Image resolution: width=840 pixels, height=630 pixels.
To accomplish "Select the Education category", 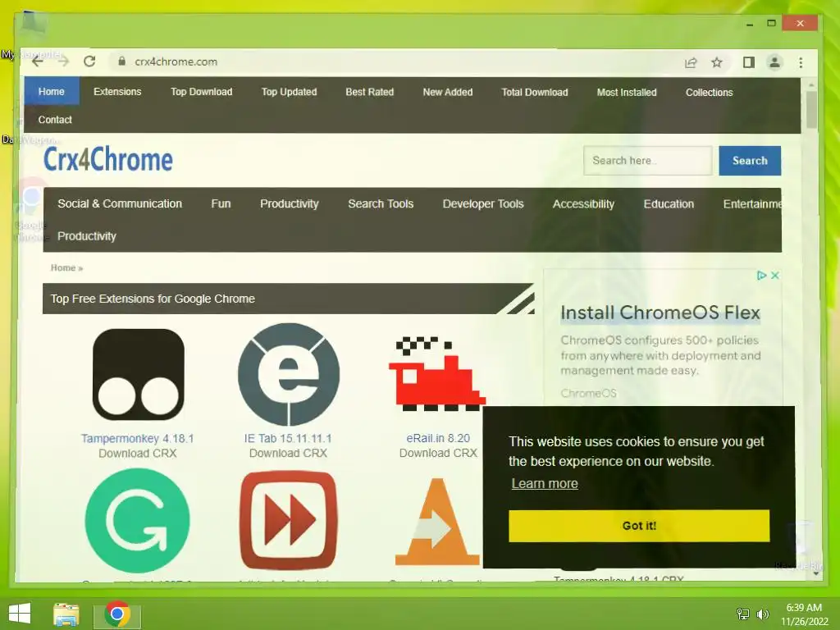I will [669, 203].
